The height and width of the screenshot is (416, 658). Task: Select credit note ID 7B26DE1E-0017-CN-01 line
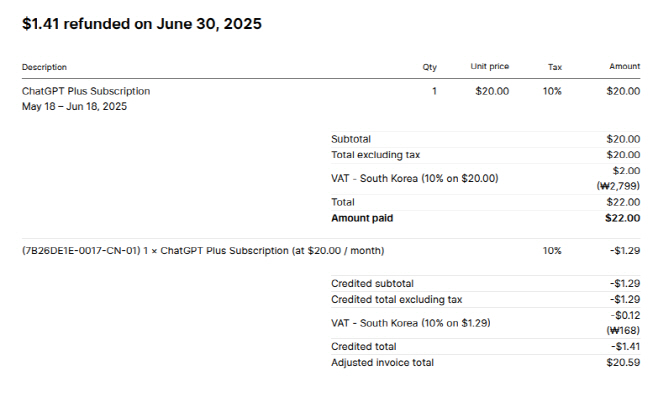[203, 251]
